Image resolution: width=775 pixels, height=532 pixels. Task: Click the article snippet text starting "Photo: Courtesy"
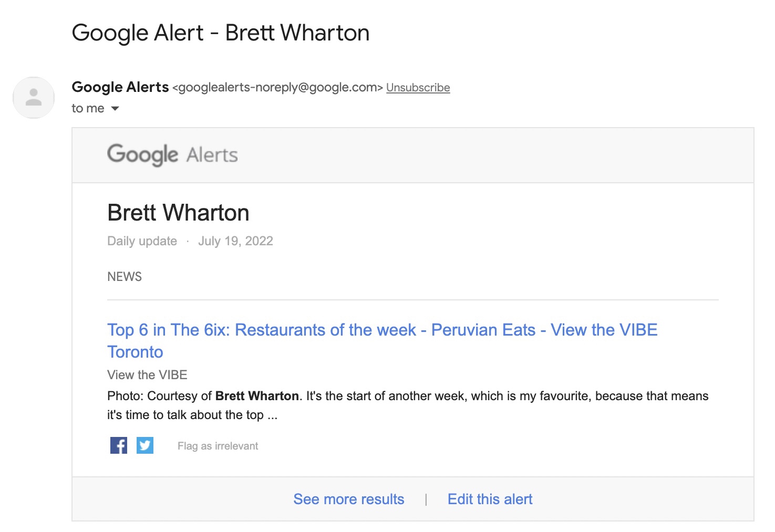coord(407,397)
